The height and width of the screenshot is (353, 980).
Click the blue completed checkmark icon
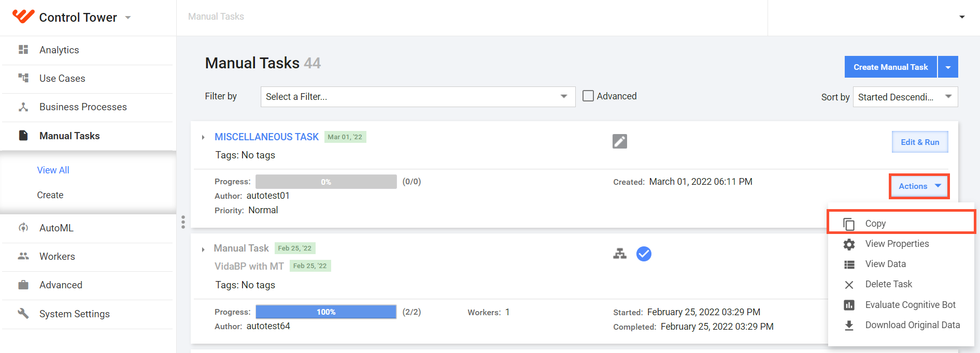click(x=644, y=254)
